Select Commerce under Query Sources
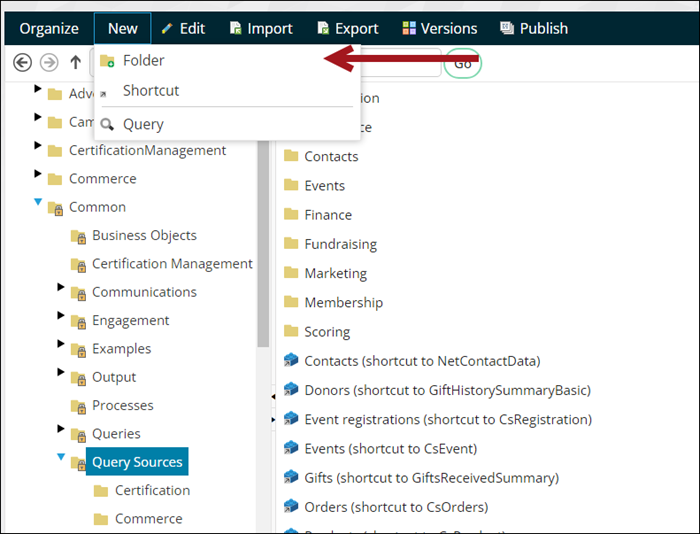The width and height of the screenshot is (700, 534). pos(149,519)
